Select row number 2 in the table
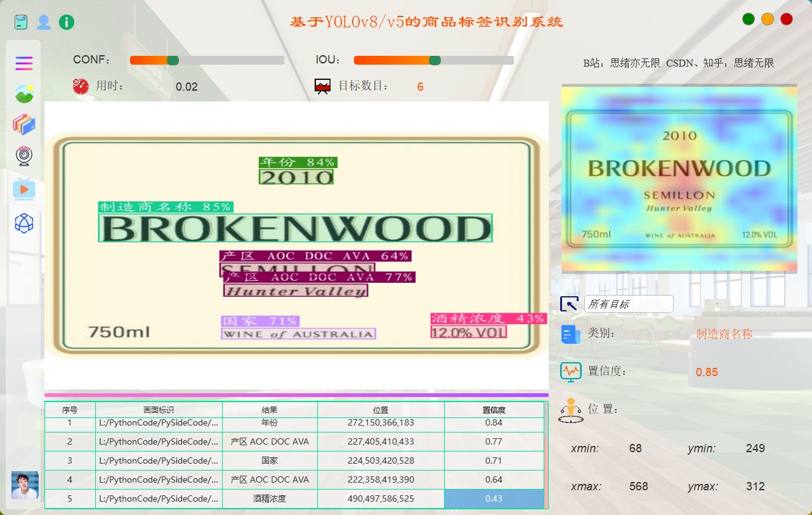This screenshot has width=812, height=515. (70, 441)
